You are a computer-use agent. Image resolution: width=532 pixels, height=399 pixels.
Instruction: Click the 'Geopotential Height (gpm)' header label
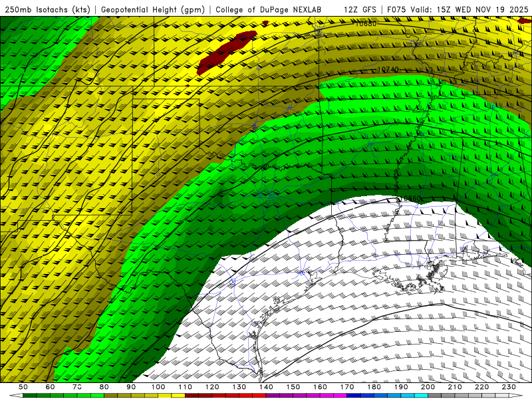click(x=153, y=10)
